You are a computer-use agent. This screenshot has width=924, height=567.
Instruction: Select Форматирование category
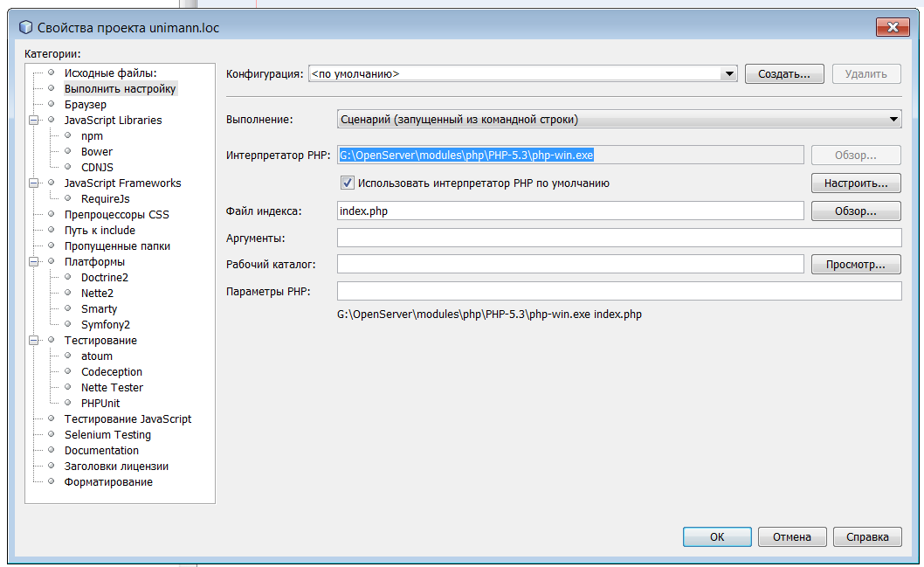(108, 482)
